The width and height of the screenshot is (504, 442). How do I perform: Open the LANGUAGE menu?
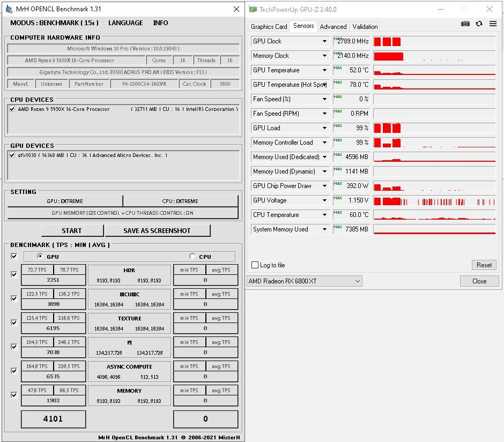coord(125,23)
